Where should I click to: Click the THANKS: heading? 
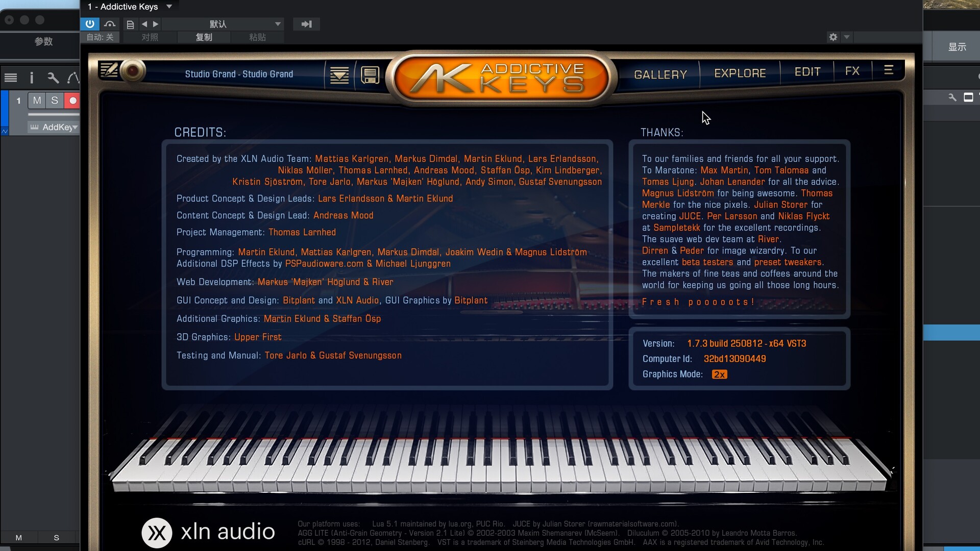click(662, 133)
